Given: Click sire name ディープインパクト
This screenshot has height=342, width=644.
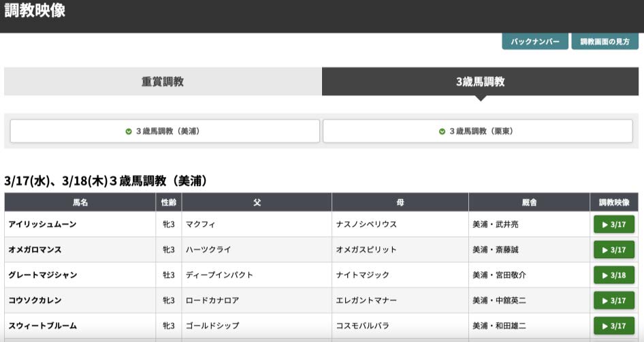Looking at the screenshot, I should [219, 275].
